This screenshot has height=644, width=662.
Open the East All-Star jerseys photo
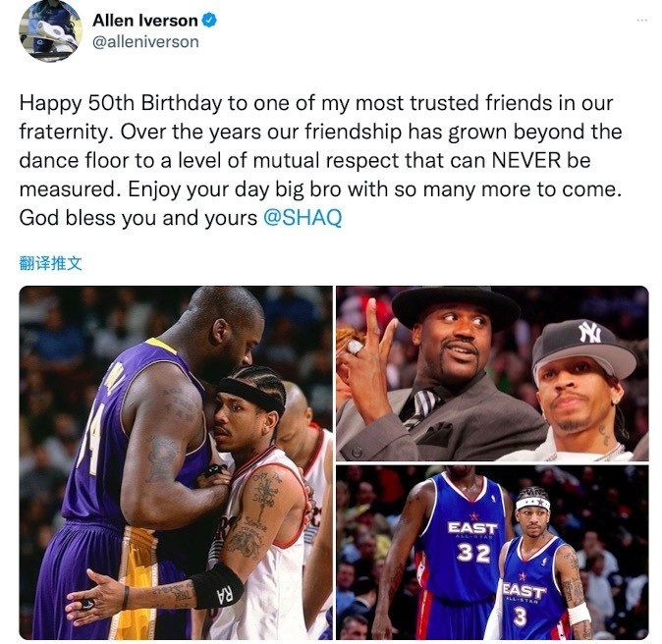click(492, 553)
